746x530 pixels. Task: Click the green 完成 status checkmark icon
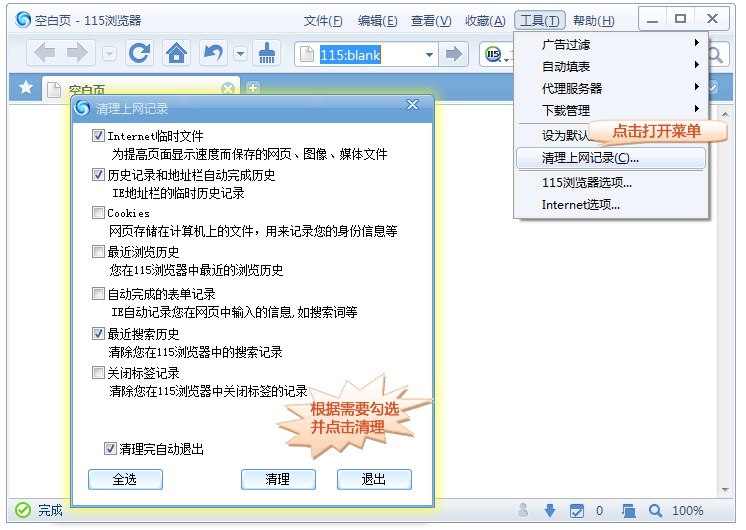pyautogui.click(x=22, y=510)
